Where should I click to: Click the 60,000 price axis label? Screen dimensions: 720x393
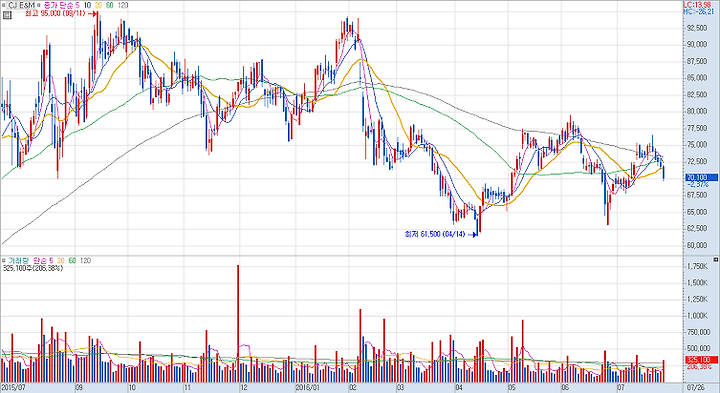697,245
